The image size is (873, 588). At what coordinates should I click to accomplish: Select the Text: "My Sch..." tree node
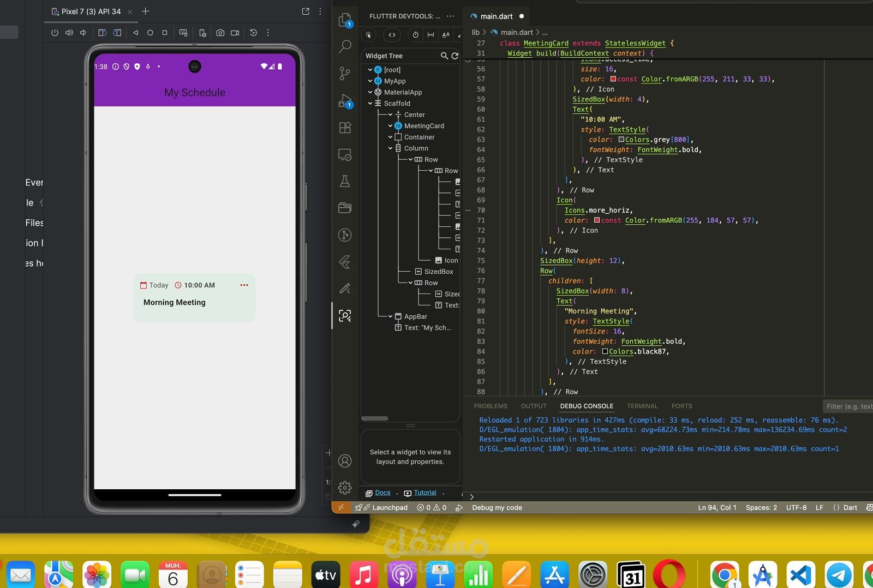(x=423, y=328)
